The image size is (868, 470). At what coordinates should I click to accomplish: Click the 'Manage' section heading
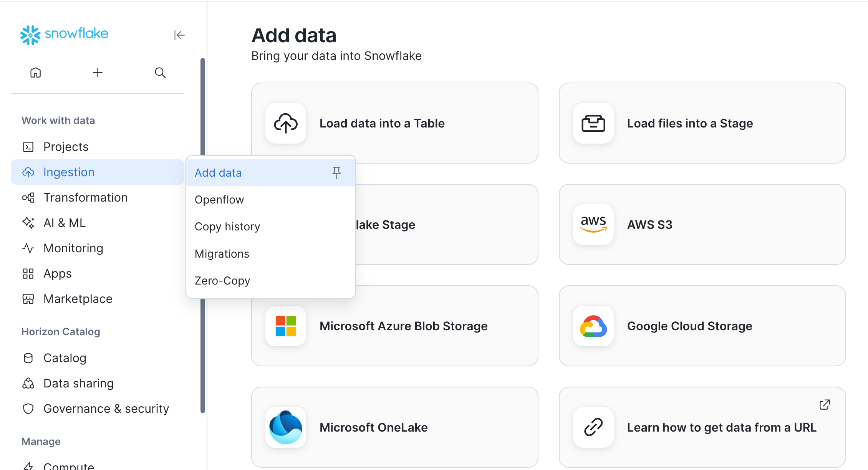(x=41, y=442)
